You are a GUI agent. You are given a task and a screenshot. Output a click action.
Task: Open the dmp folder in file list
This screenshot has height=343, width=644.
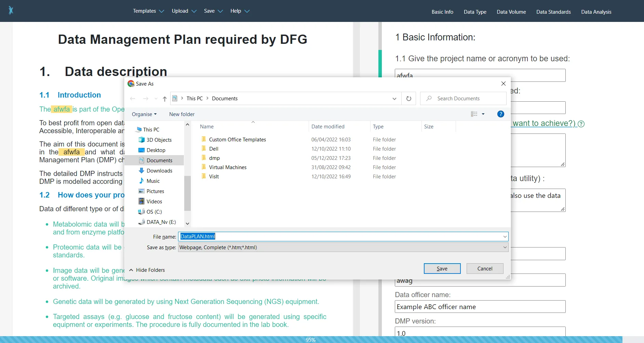[x=214, y=158]
